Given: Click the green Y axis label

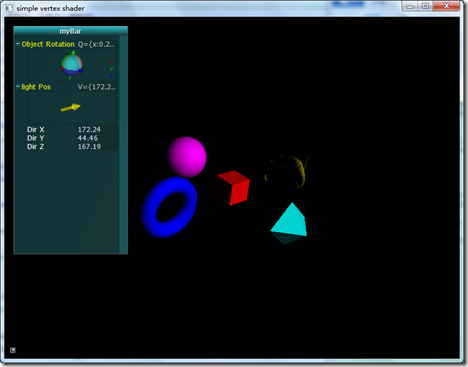Looking at the screenshot, I should (111, 69).
